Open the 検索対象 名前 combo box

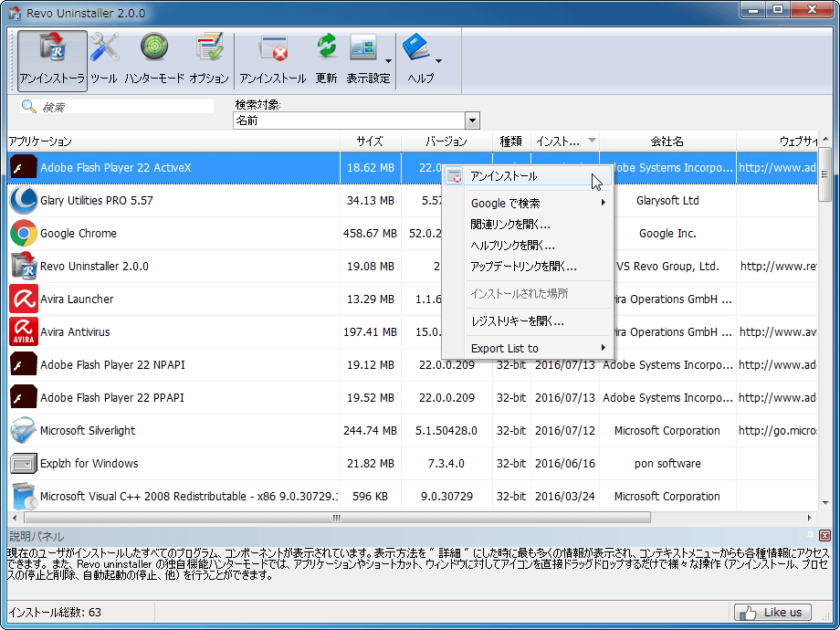click(x=356, y=121)
